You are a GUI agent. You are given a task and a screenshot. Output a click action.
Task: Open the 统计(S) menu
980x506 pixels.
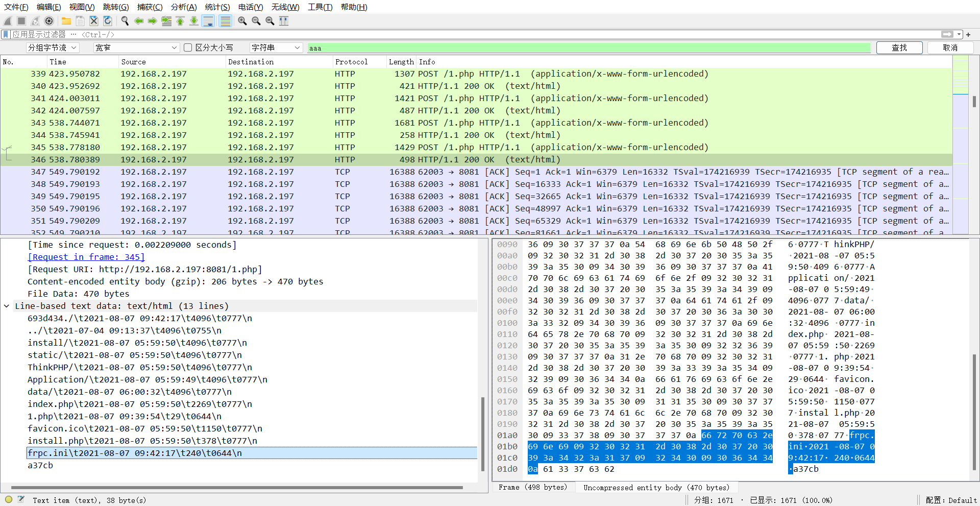click(217, 7)
